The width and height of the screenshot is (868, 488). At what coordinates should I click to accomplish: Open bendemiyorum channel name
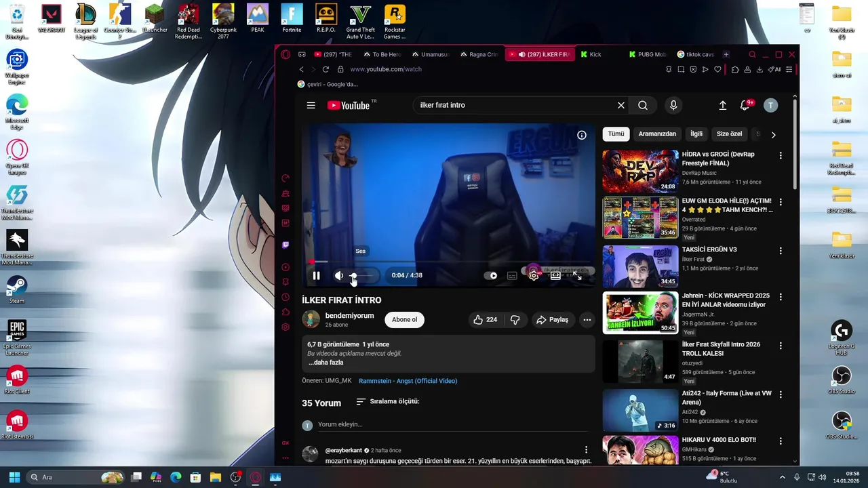pyautogui.click(x=349, y=316)
